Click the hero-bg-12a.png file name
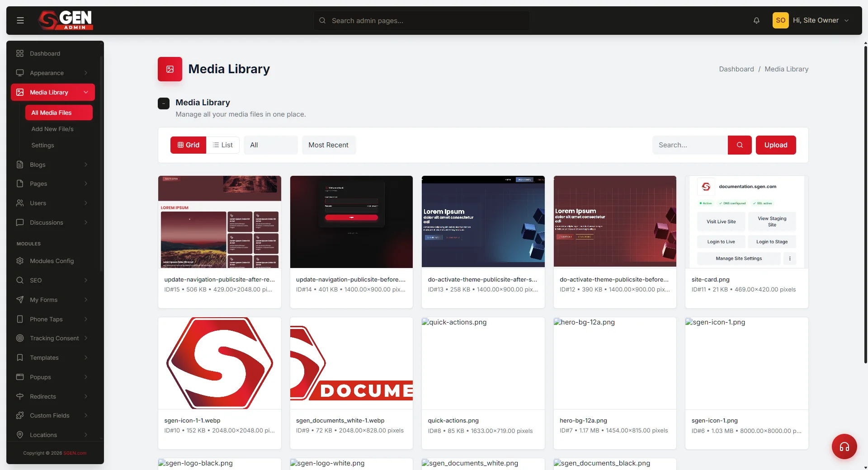This screenshot has width=868, height=470. [583, 420]
